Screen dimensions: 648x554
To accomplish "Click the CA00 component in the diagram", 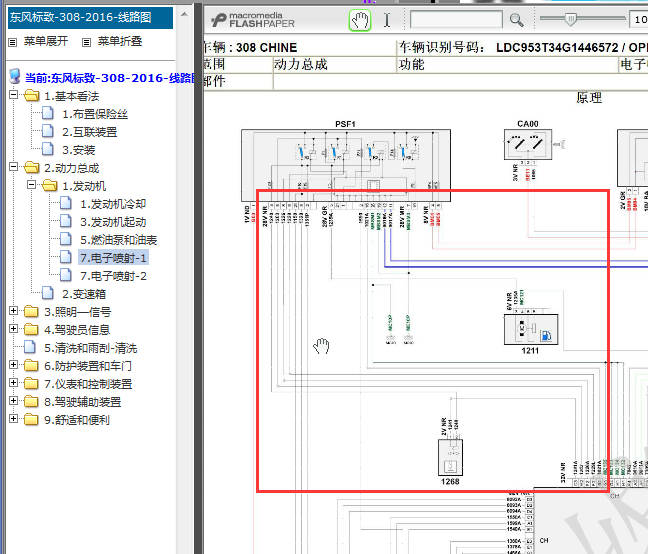I will point(528,144).
